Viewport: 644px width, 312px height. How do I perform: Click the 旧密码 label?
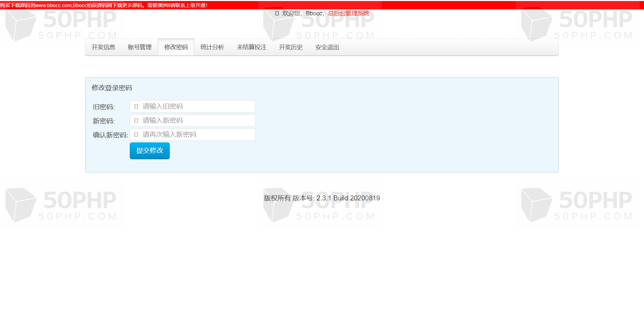(x=104, y=107)
